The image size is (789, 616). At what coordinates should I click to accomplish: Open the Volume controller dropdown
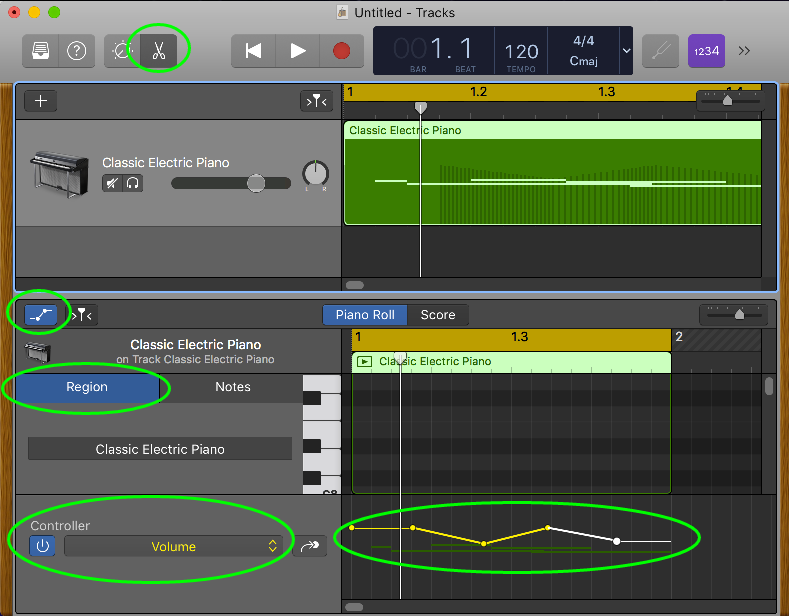pos(174,546)
